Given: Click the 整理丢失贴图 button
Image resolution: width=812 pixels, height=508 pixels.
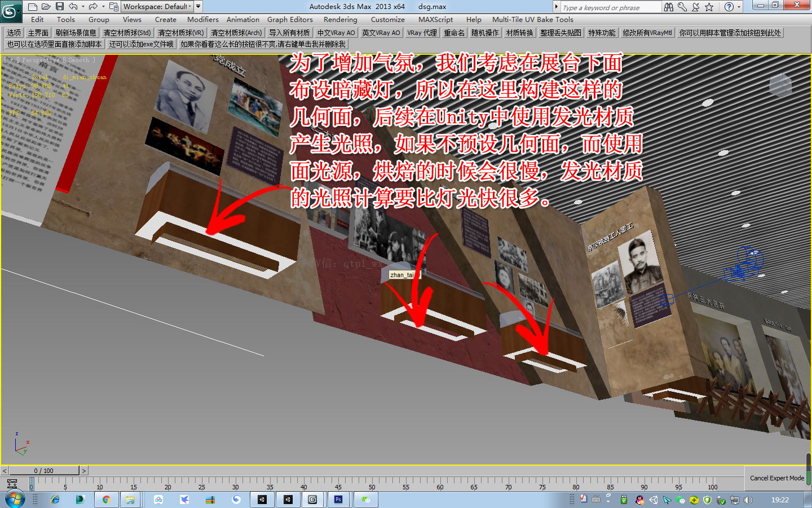Looking at the screenshot, I should click(561, 33).
